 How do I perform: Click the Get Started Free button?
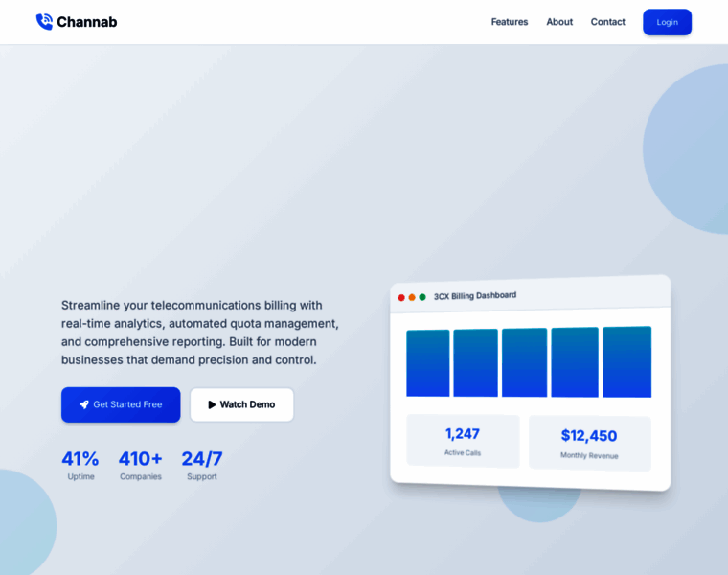121,404
